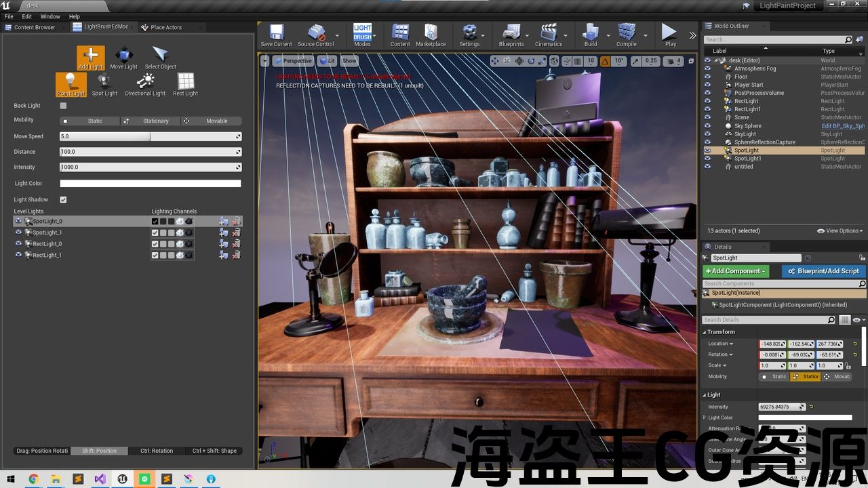Click the Build toolbar icon
This screenshot has width=868, height=488.
pos(591,35)
